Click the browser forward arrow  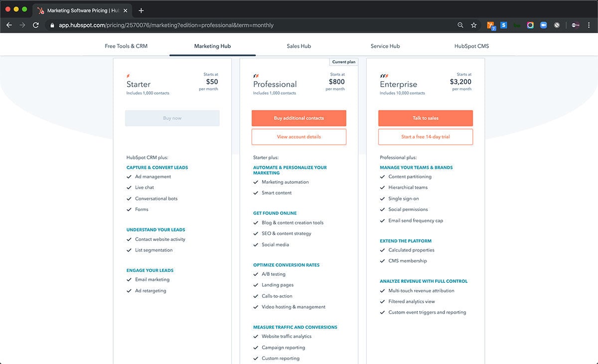click(x=22, y=25)
